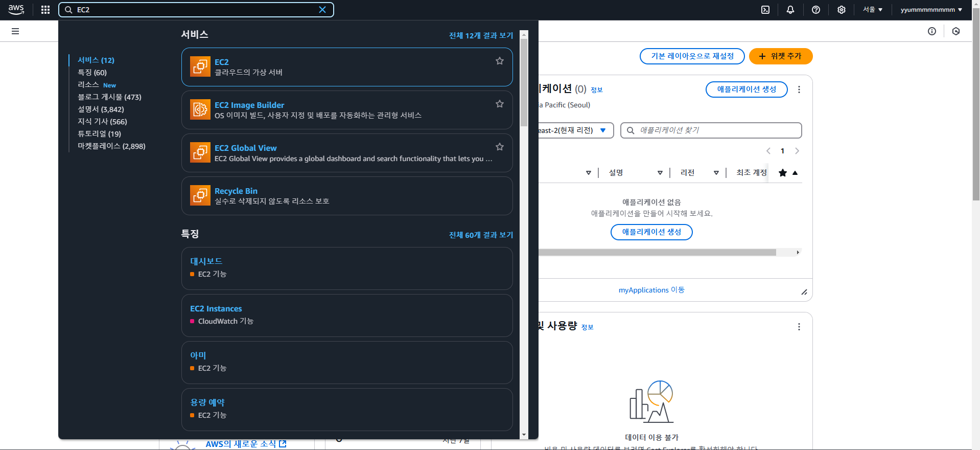
Task: Open settings gear icon in top bar
Action: point(842,10)
